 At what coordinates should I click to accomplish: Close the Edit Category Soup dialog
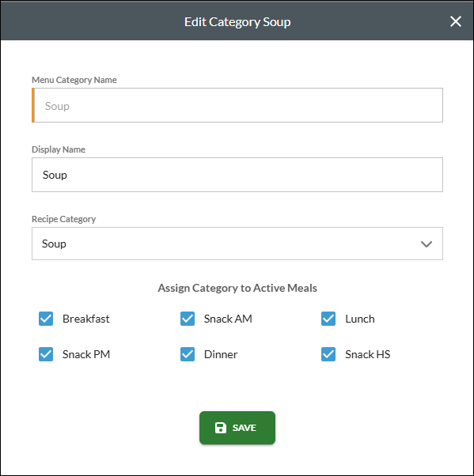456,21
